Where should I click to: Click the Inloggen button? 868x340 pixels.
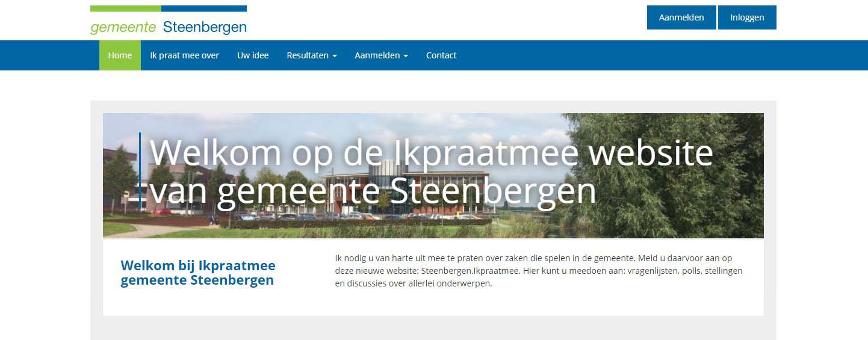[747, 17]
